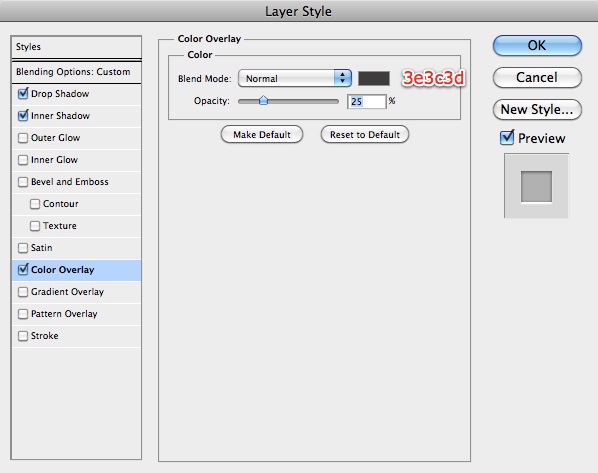Uncheck the Drop Shadow checkbox
Viewport: 598px width, 473px height.
(23, 93)
